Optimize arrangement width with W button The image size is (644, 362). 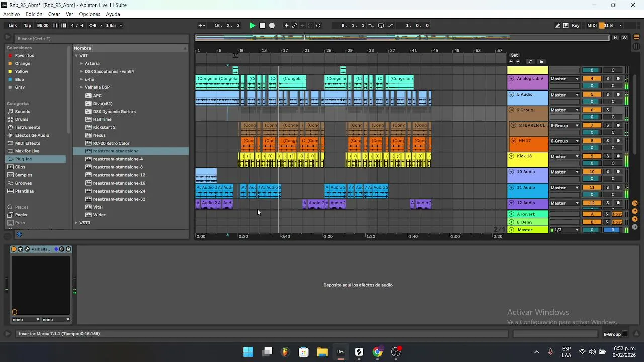(625, 38)
